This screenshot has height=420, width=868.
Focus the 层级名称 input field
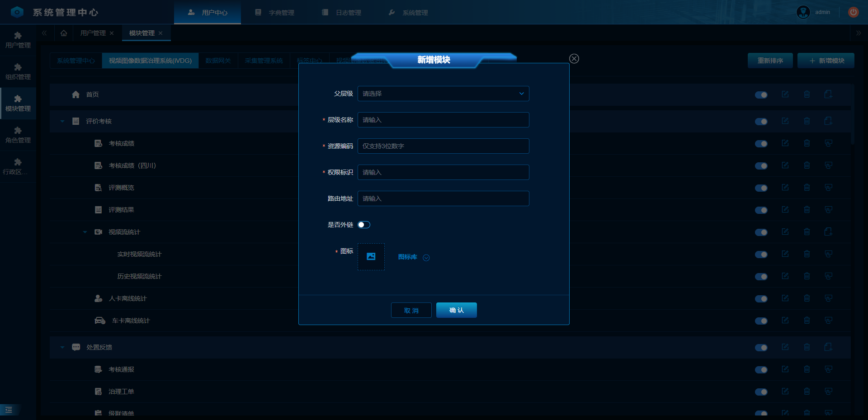tap(443, 120)
